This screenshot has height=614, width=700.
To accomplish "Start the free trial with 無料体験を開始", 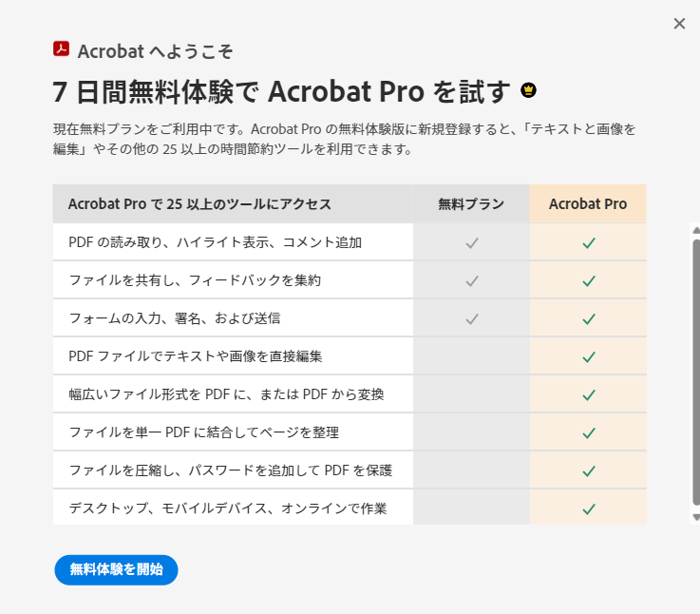I will 116,569.
